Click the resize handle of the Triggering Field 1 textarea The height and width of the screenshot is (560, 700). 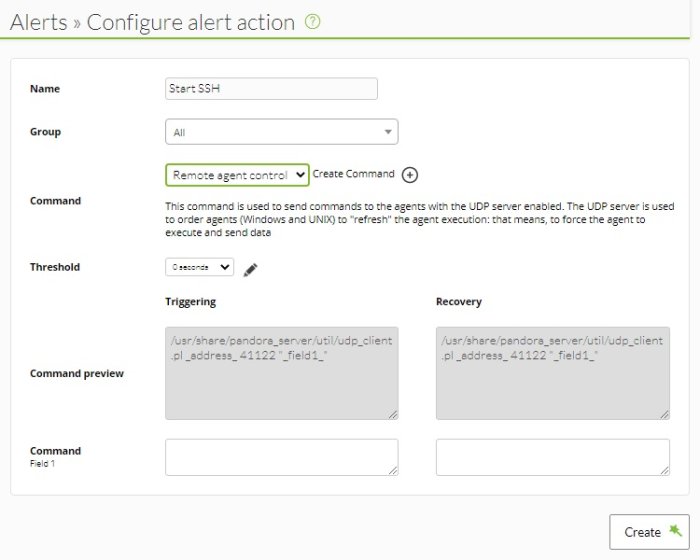click(393, 470)
